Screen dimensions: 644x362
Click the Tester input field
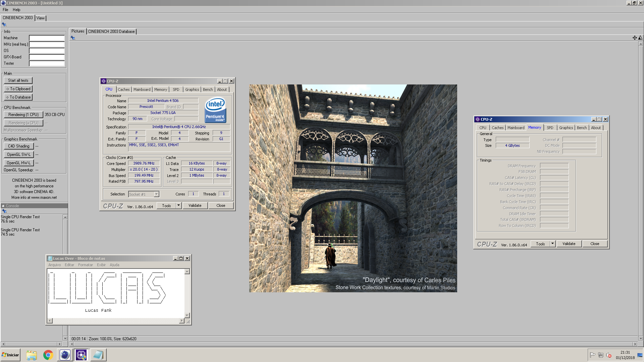pyautogui.click(x=47, y=63)
